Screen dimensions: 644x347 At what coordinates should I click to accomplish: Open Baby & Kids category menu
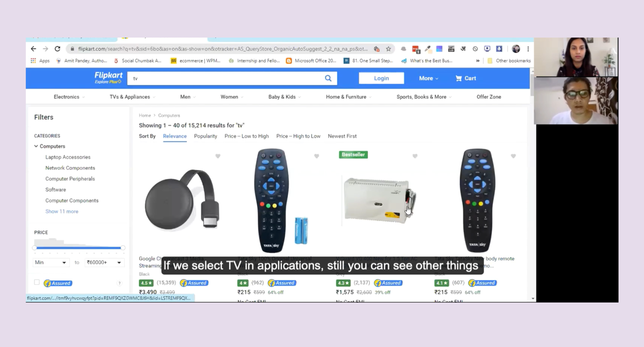[285, 97]
